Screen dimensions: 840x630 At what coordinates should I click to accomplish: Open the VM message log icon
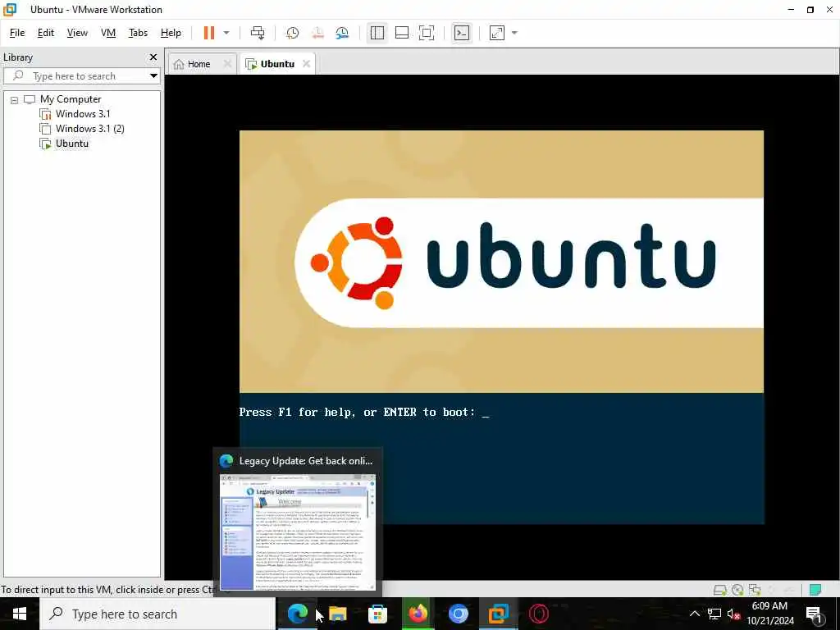tap(815, 590)
